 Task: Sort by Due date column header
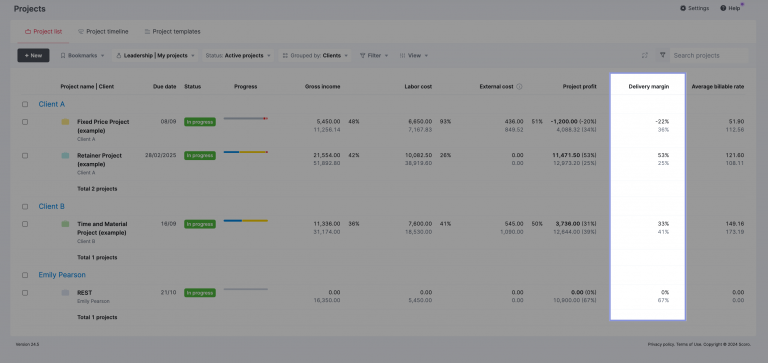(165, 87)
